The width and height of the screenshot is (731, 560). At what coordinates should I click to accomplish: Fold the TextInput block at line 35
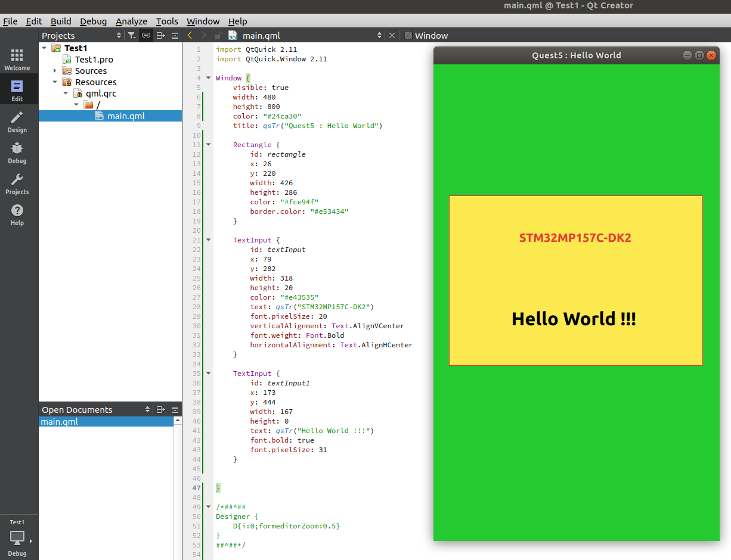point(208,373)
